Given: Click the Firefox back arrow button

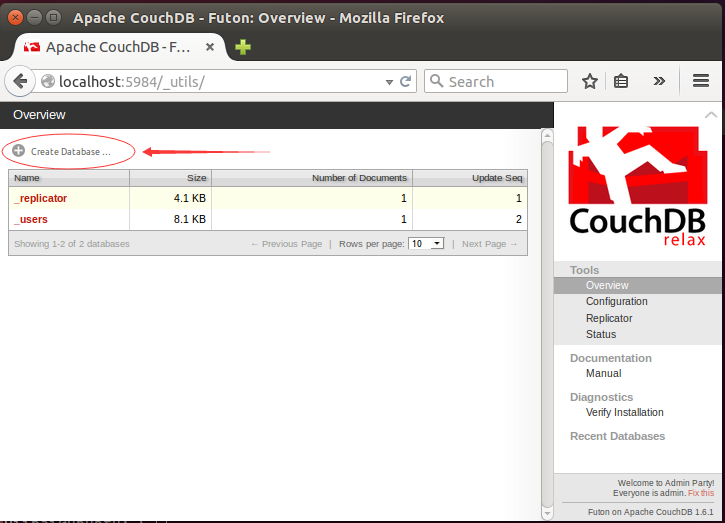Looking at the screenshot, I should [20, 81].
